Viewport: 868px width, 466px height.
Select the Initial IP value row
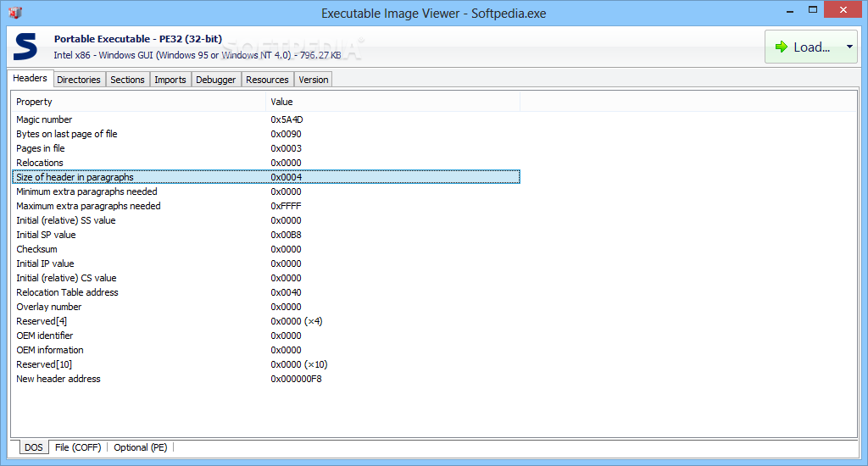[265, 264]
